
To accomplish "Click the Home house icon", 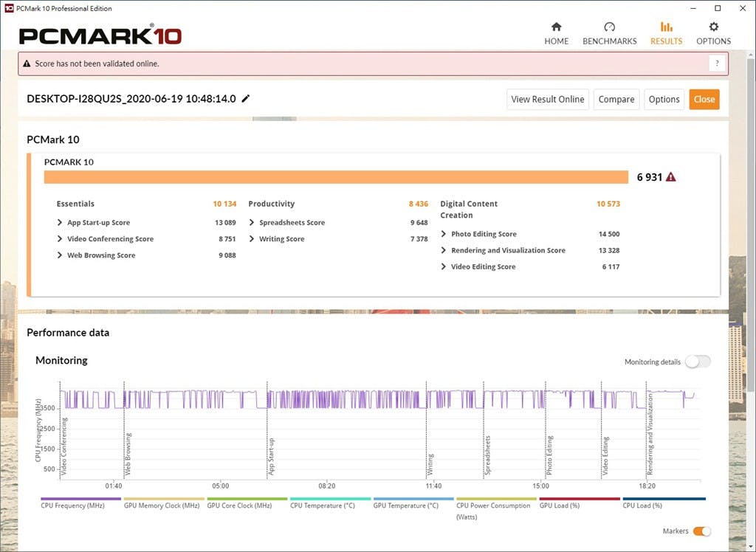I will (x=557, y=27).
